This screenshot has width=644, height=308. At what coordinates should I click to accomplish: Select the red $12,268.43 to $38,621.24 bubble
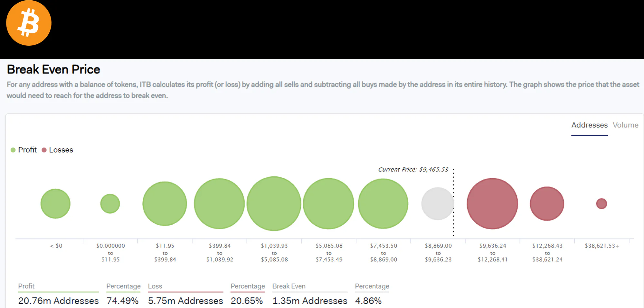pos(547,204)
